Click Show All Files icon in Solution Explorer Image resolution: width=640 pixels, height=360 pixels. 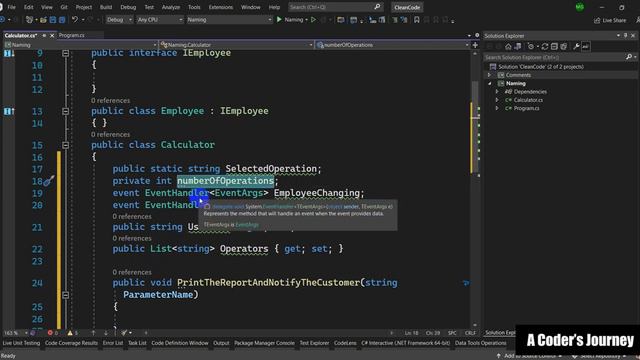(x=564, y=47)
